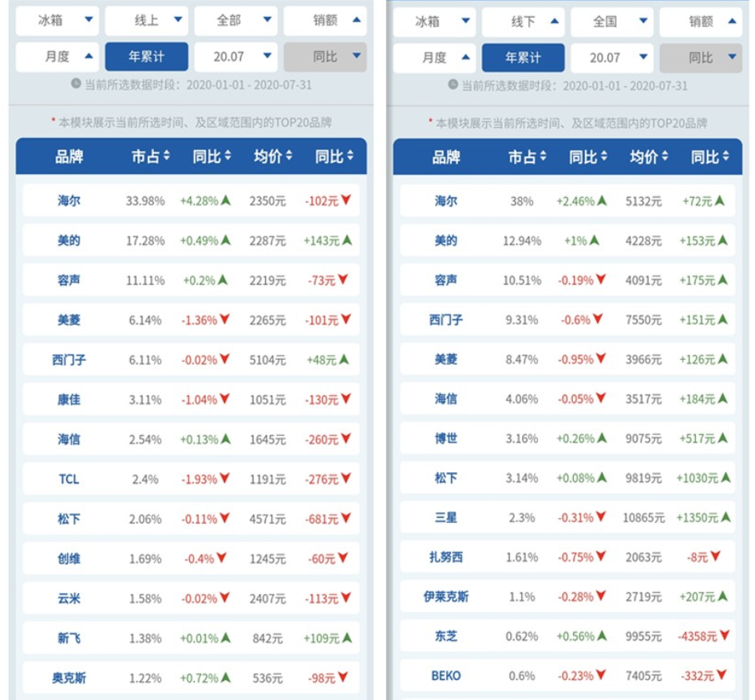Click 品牌 header in right table
Screen dimensions: 755x700
(x=446, y=157)
